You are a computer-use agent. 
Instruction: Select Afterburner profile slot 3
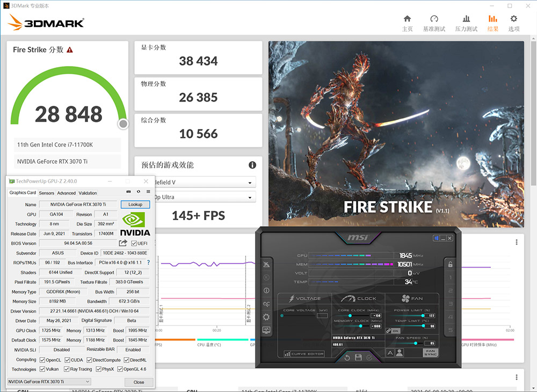click(x=451, y=304)
